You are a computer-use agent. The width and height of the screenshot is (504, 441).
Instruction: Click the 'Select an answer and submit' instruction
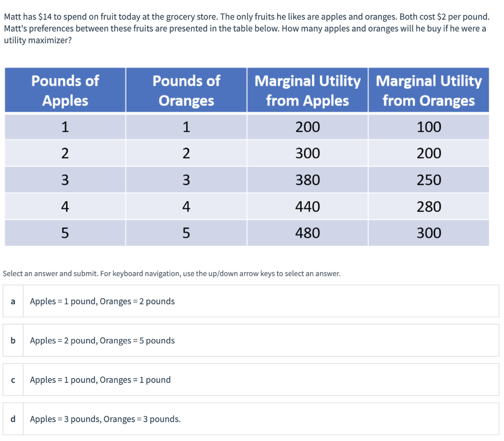[x=171, y=273]
